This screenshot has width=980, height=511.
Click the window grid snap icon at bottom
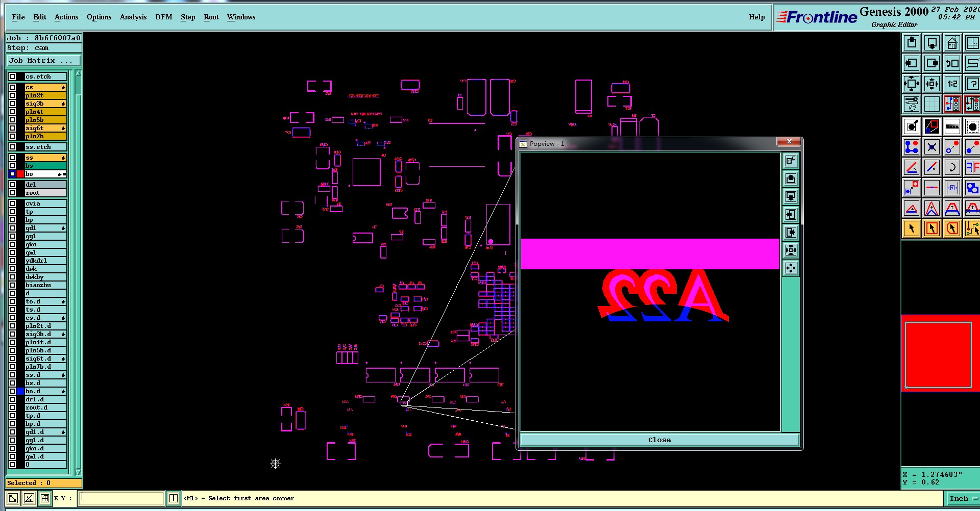pos(45,498)
